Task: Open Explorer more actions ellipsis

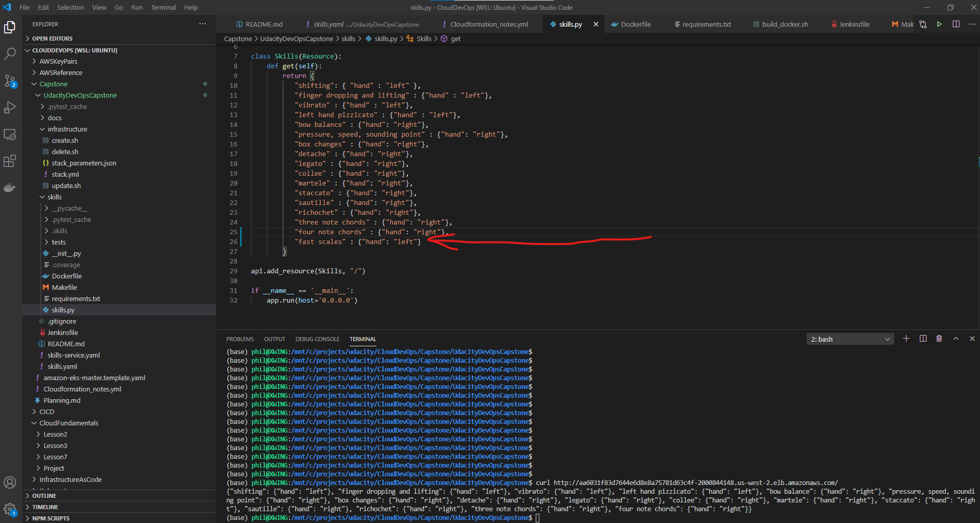Action: tap(203, 24)
